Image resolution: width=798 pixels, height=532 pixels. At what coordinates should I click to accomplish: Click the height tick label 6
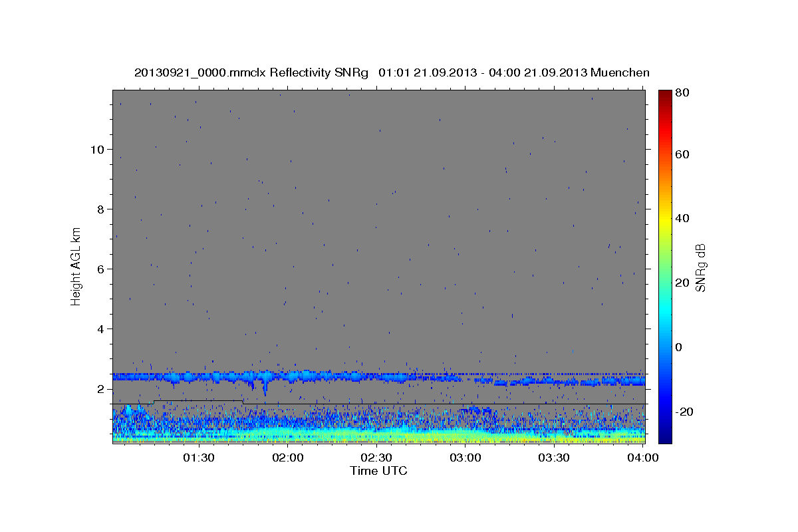pos(100,269)
